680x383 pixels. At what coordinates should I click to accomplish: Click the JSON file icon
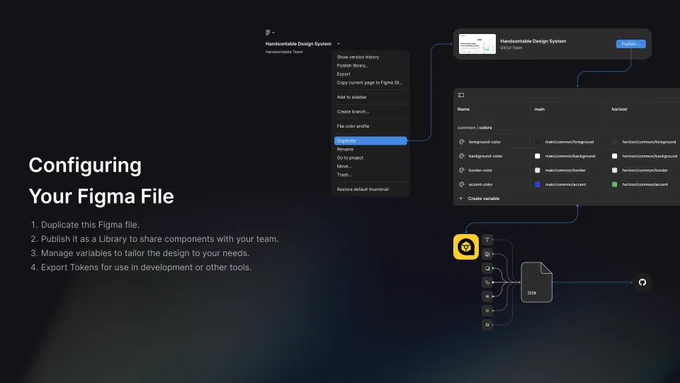pos(536,282)
